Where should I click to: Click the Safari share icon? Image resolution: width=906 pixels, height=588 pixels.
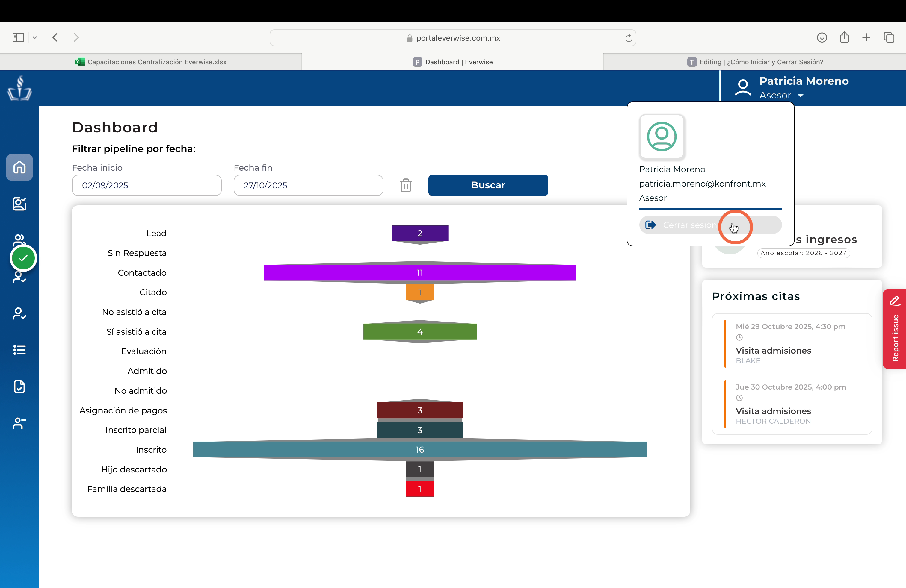pyautogui.click(x=844, y=37)
